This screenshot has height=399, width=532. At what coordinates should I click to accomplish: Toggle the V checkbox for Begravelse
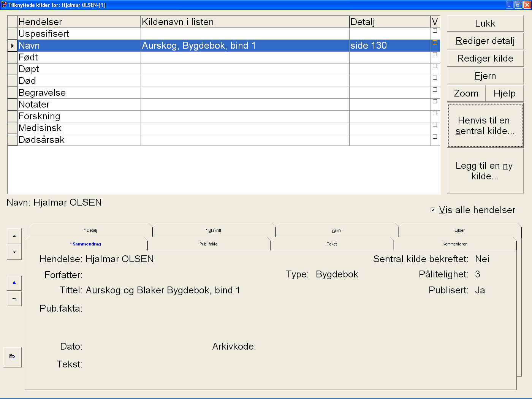click(435, 90)
